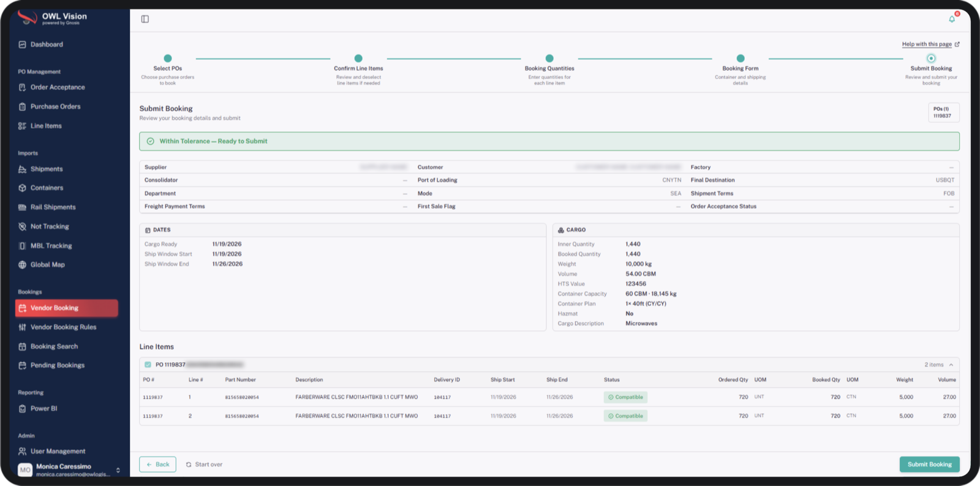Toggle the sidebar collapse icon
The height and width of the screenshot is (486, 980).
[145, 19]
